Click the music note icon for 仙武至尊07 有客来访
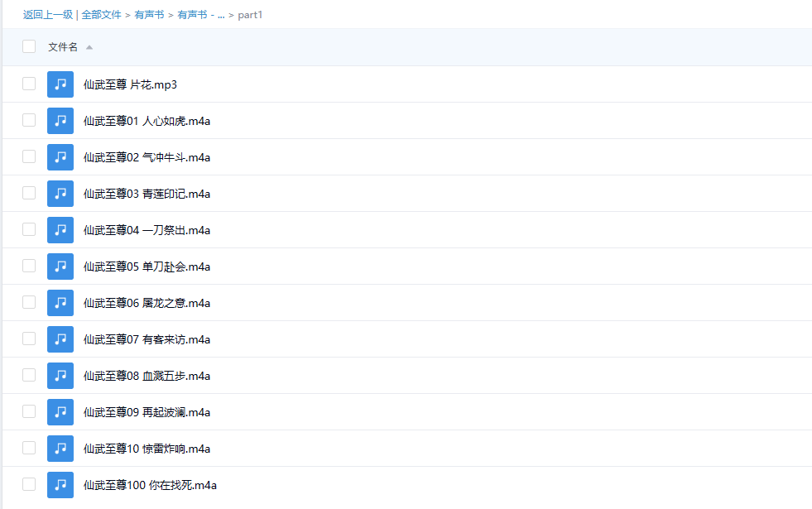The image size is (812, 509). click(x=60, y=339)
